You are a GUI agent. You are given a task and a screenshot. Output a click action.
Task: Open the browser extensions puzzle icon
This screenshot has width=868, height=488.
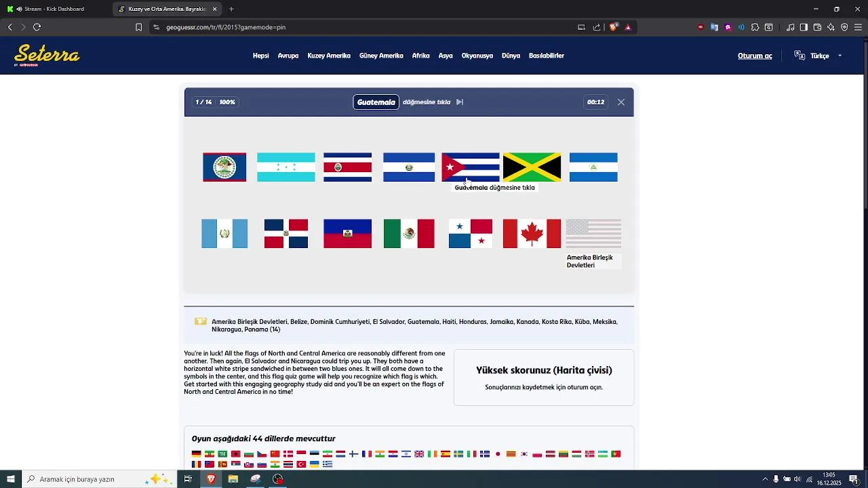(x=755, y=27)
